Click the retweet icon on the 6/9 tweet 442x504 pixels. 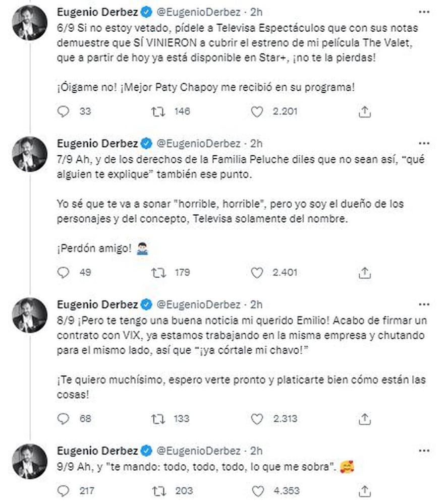pyautogui.click(x=158, y=112)
